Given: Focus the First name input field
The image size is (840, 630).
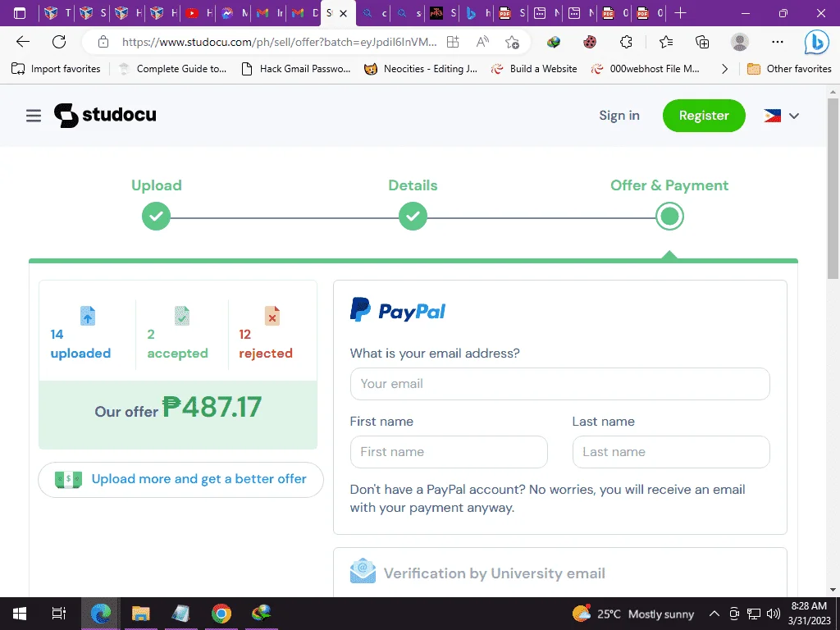Looking at the screenshot, I should coord(449,452).
